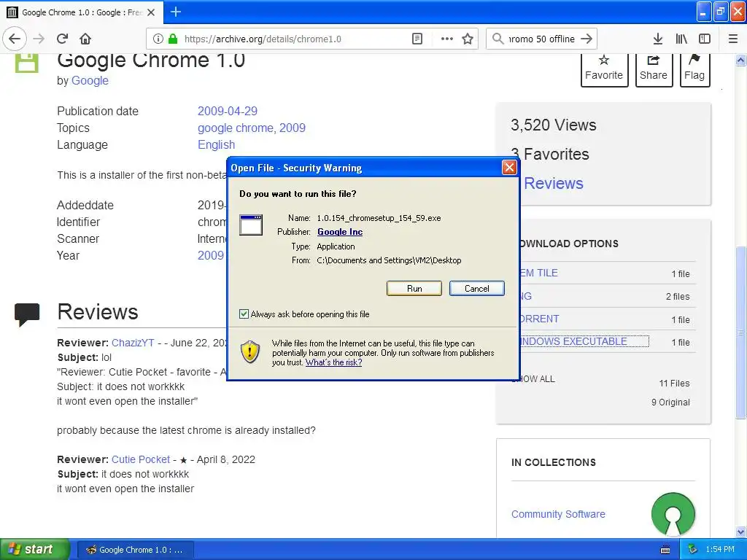The width and height of the screenshot is (747, 560).
Task: Open reviewer Cutie Pocket profile link
Action: point(141,459)
